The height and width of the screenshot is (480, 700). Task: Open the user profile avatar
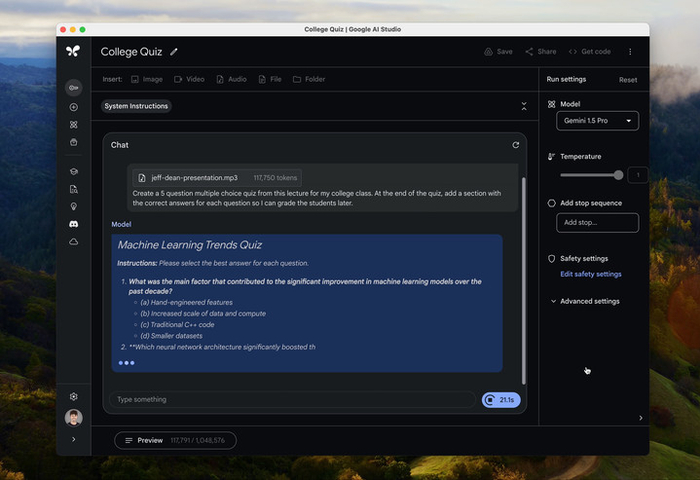(x=74, y=417)
